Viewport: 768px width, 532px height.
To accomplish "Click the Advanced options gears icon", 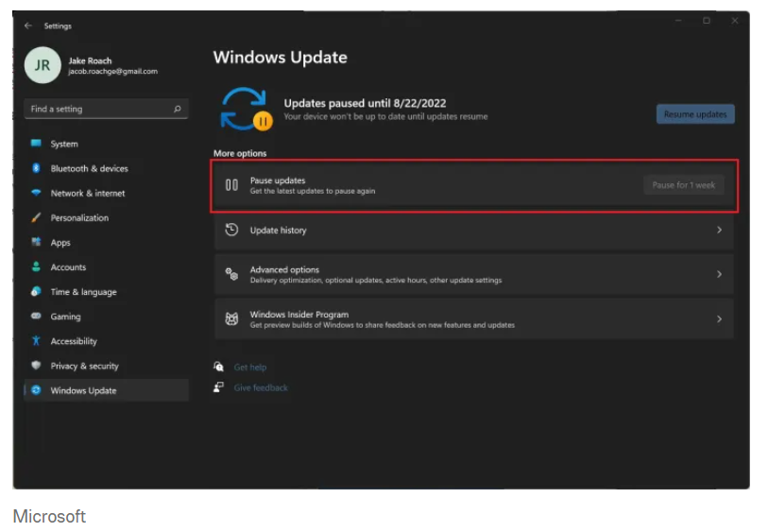I will pos(231,274).
